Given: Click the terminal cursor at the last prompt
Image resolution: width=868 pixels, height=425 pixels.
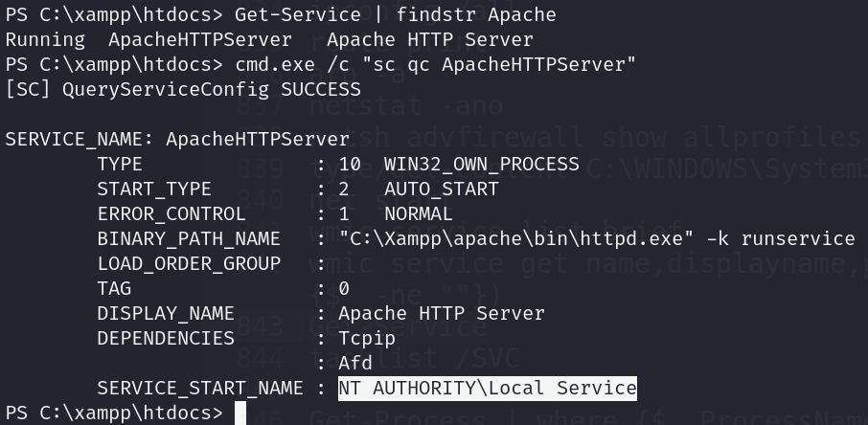Looking at the screenshot, I should (x=240, y=413).
